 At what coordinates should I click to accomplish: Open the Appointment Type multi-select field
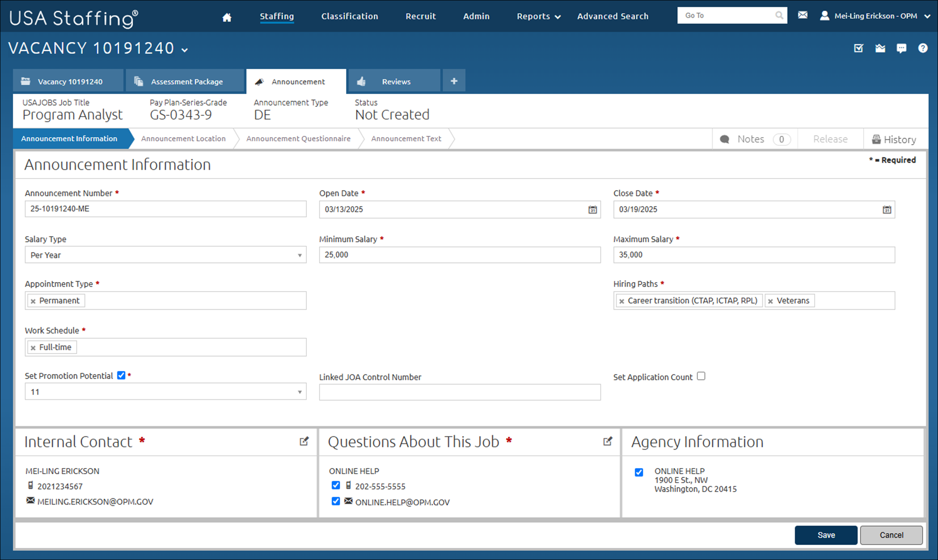pyautogui.click(x=166, y=300)
